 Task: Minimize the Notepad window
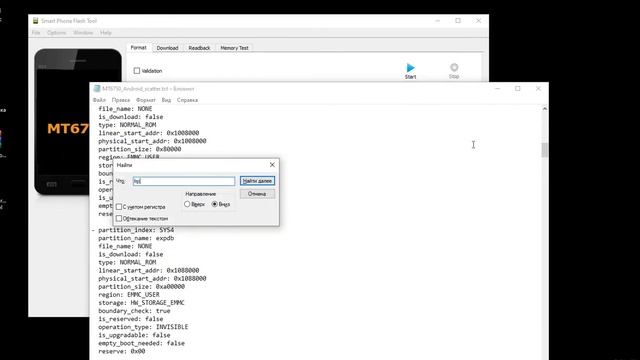pyautogui.click(x=497, y=89)
